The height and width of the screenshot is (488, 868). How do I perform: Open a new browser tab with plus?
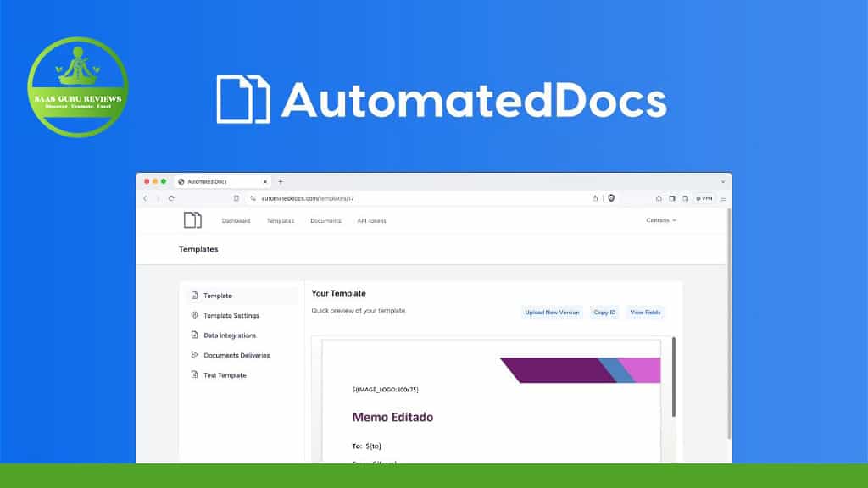[x=281, y=181]
